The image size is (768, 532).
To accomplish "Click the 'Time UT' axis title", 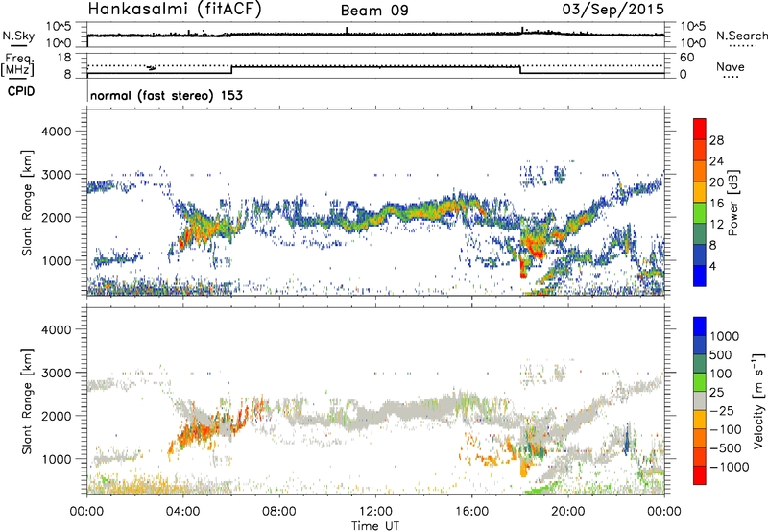I will click(375, 526).
